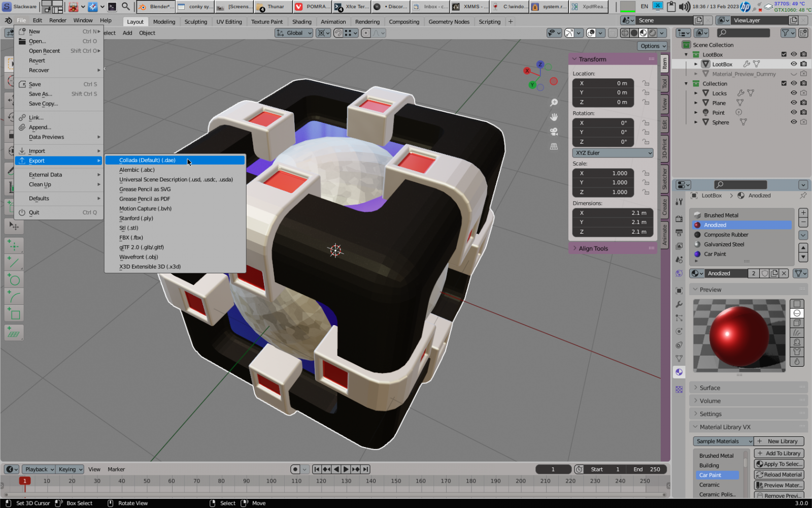Viewport: 812px width, 508px height.
Task: Click the Add To Library button
Action: click(779, 453)
